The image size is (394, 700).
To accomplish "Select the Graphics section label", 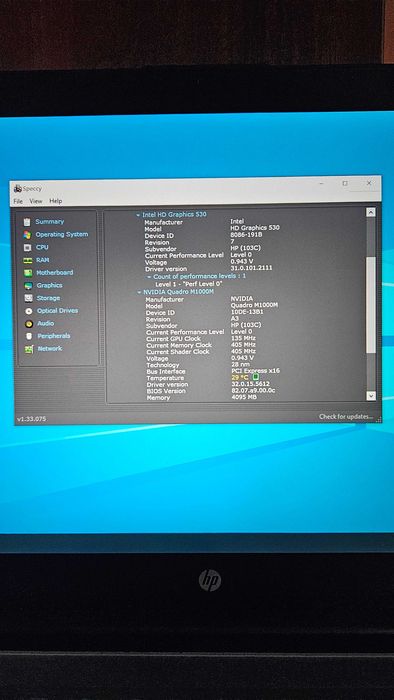I will tap(49, 285).
